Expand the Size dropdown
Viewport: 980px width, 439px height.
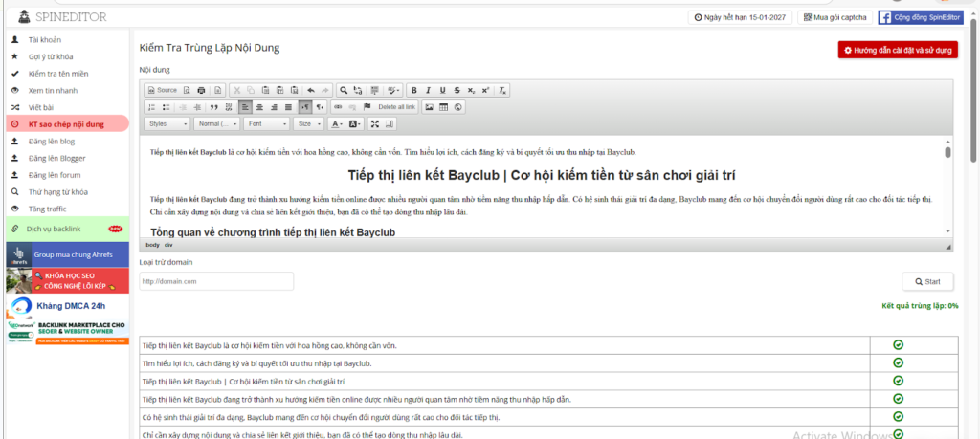pyautogui.click(x=308, y=124)
